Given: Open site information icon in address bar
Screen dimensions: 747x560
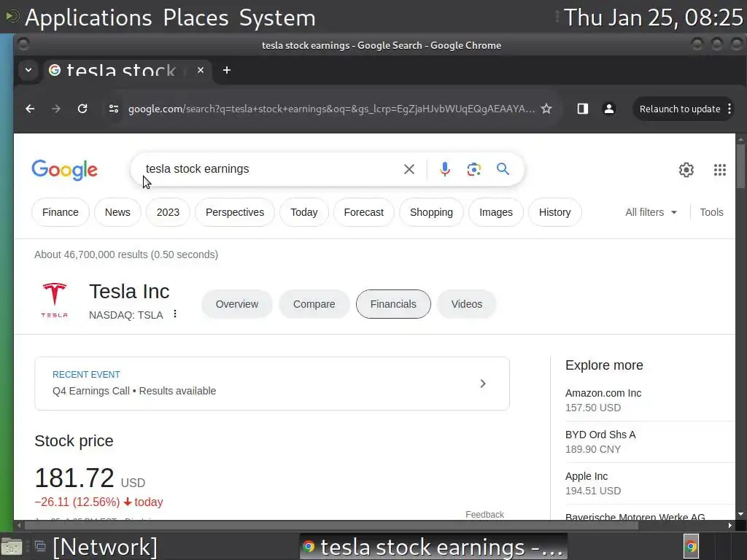Looking at the screenshot, I should (x=113, y=109).
